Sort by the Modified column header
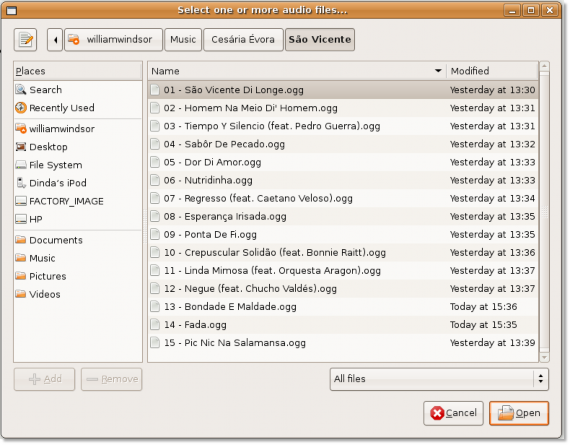This screenshot has height=445, width=570. click(492, 71)
